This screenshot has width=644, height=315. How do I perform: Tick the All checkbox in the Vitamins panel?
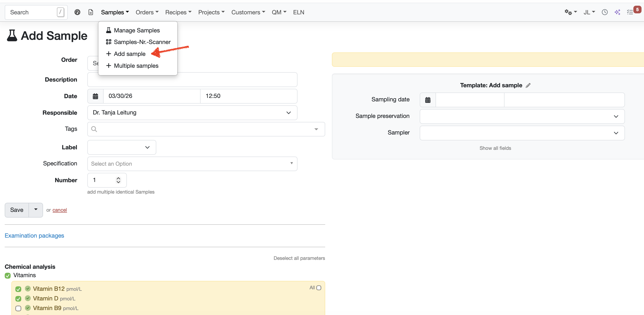[x=319, y=288]
